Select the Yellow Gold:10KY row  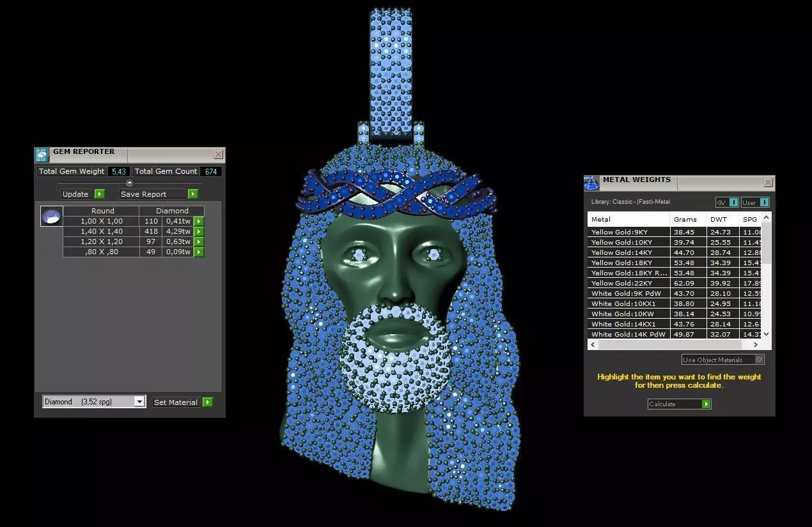click(675, 242)
